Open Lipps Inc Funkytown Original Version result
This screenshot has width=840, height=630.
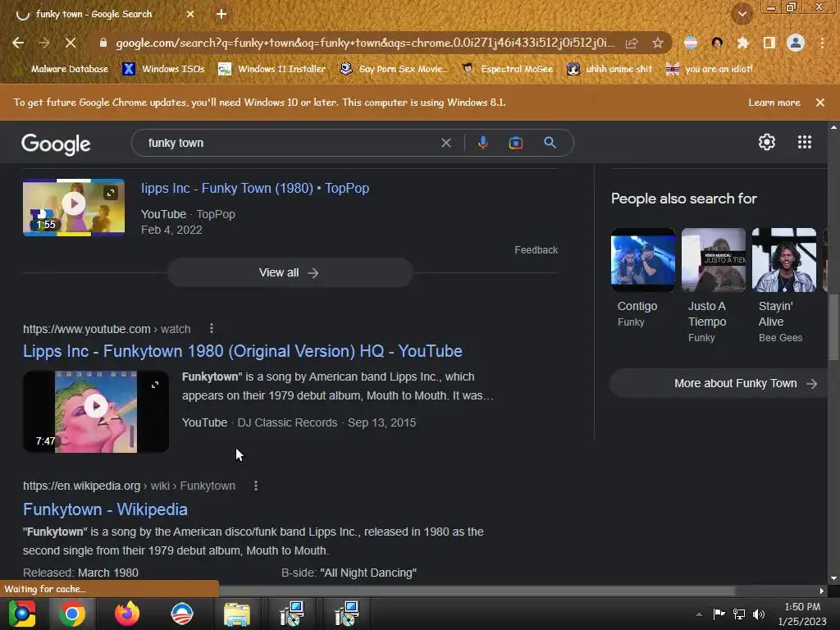(243, 351)
